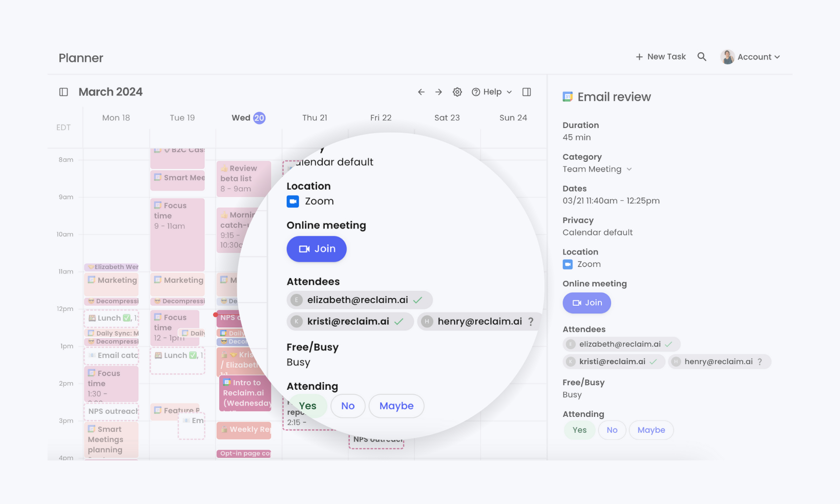Open Wednesday's Intro to Reclaim.ai event
The height and width of the screenshot is (504, 840).
(x=245, y=393)
